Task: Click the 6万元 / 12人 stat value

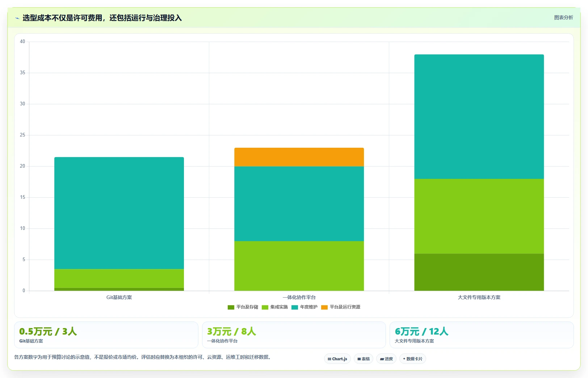Action: [x=421, y=331]
